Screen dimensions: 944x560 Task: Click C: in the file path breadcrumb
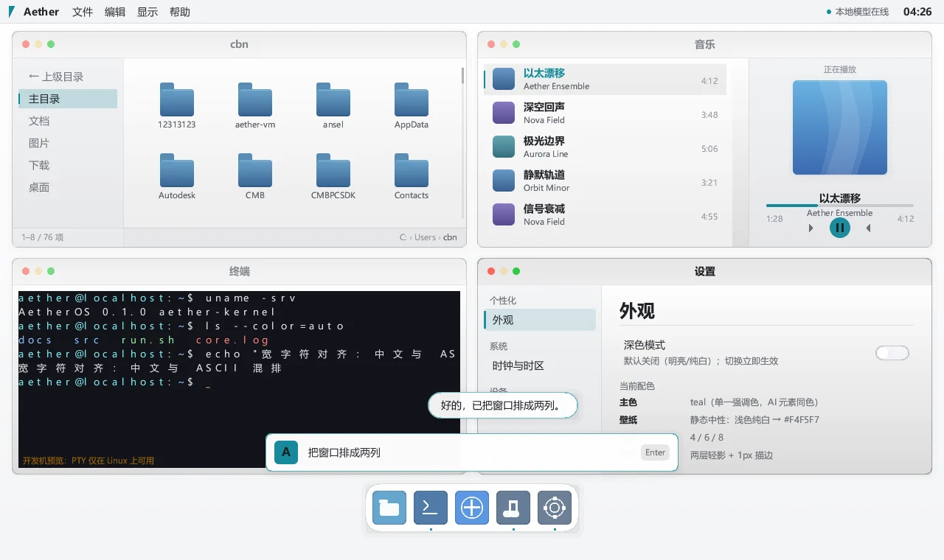(403, 237)
